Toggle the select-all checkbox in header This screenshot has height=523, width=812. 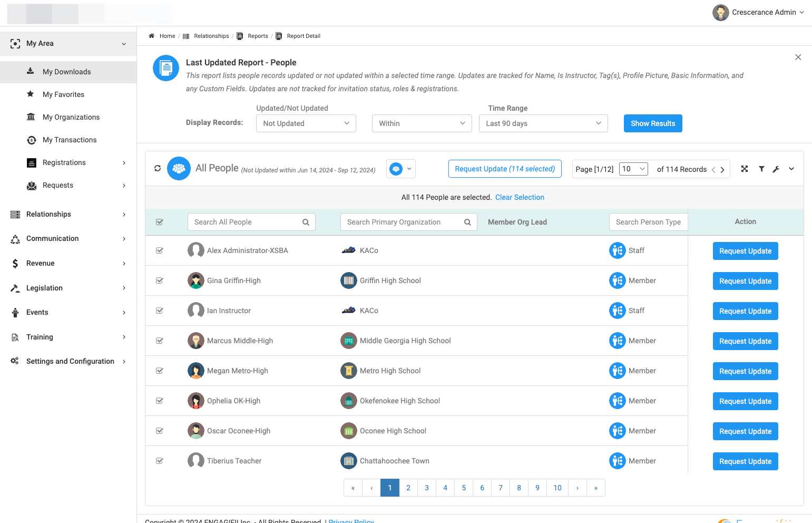coord(160,222)
